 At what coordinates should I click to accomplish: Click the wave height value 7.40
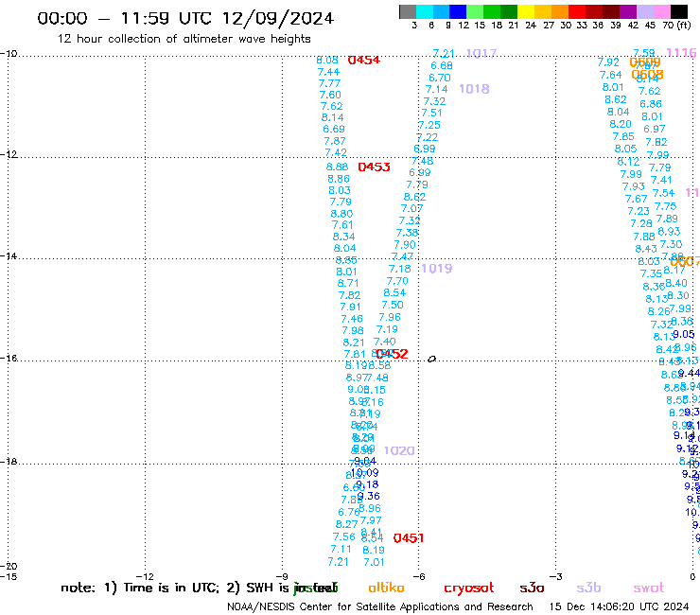[385, 342]
